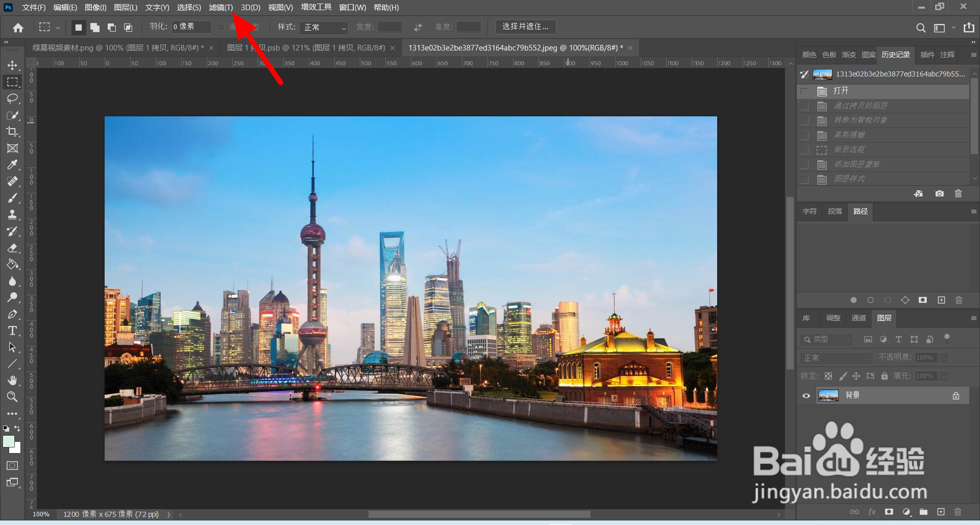Create a new layer button
This screenshot has width=980, height=525.
point(941,512)
